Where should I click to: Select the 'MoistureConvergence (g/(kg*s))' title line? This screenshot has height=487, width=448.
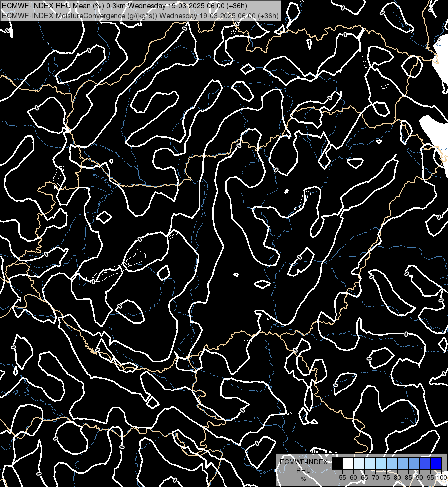[140, 16]
